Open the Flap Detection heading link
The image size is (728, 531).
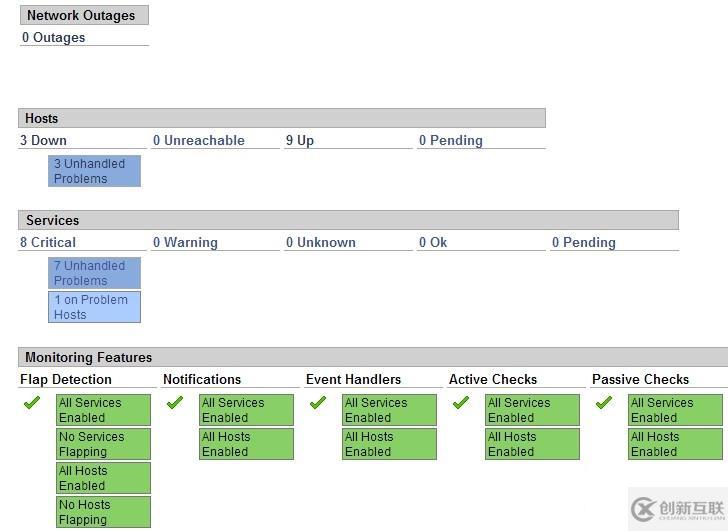coord(66,379)
